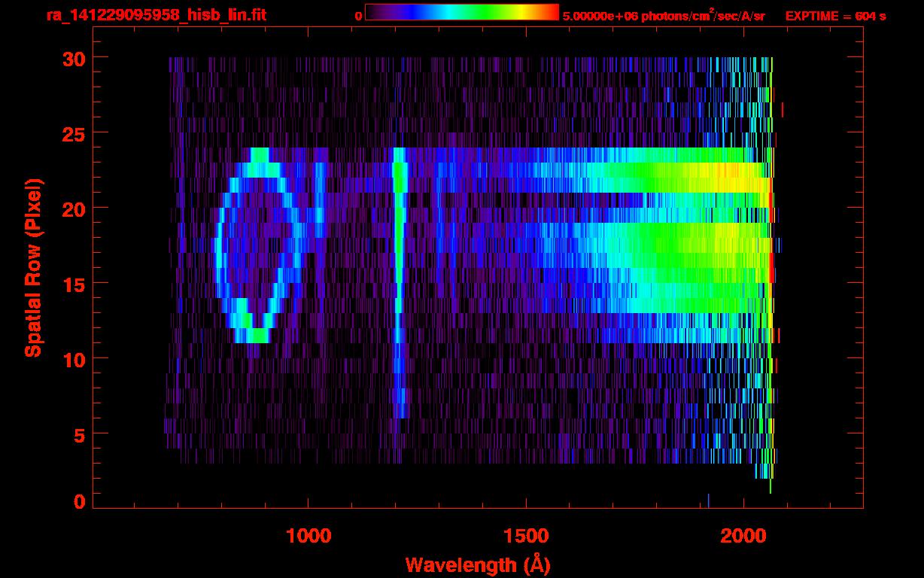This screenshot has height=578, width=924.
Task: Click the 1500 wavelength tick label
Action: 526,536
